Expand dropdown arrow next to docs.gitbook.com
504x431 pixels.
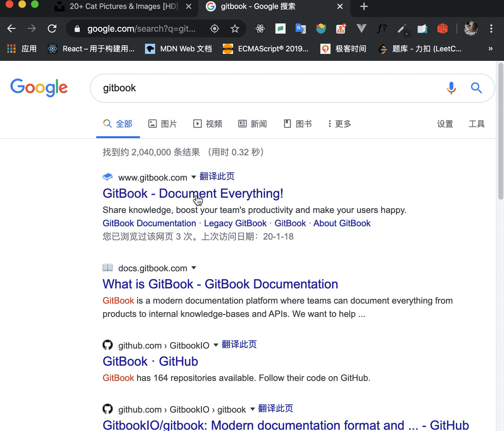pos(194,268)
